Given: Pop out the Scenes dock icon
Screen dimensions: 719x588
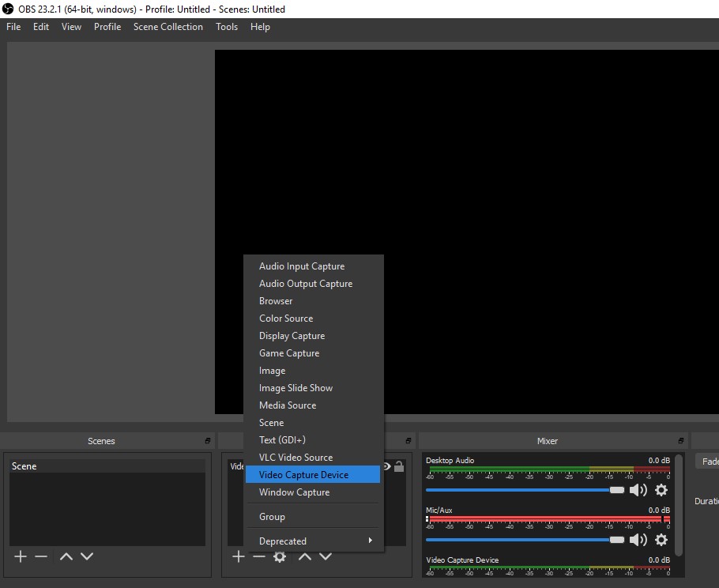Looking at the screenshot, I should (207, 441).
